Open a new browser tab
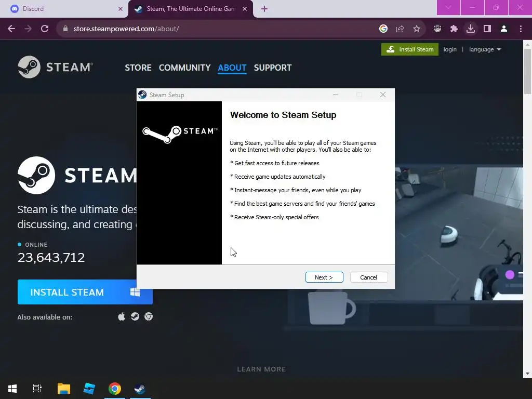 (264, 9)
